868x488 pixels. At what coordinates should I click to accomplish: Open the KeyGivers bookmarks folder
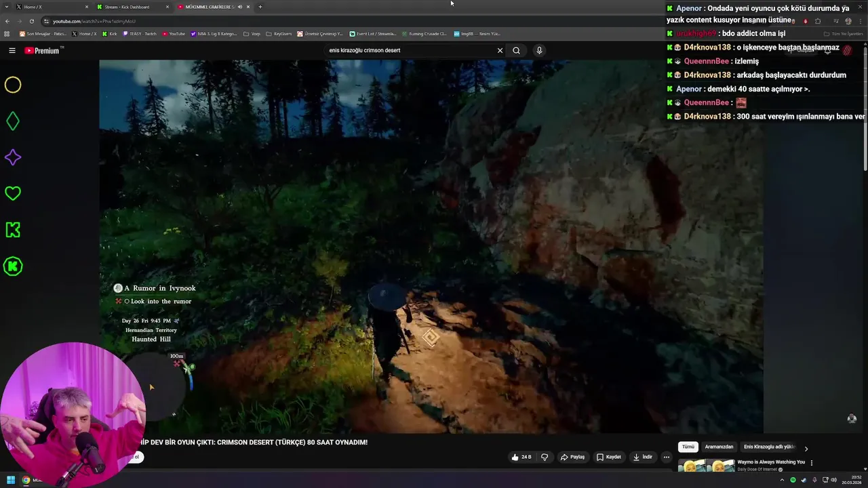(279, 33)
